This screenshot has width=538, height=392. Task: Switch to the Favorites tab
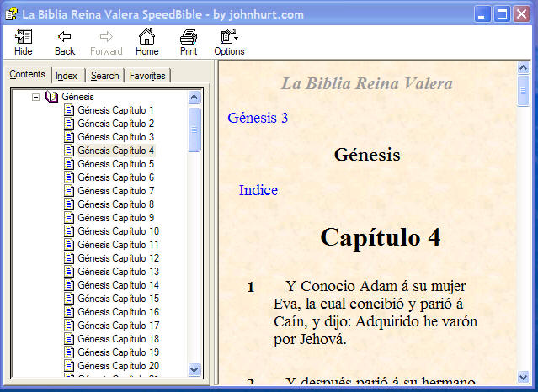click(x=147, y=76)
